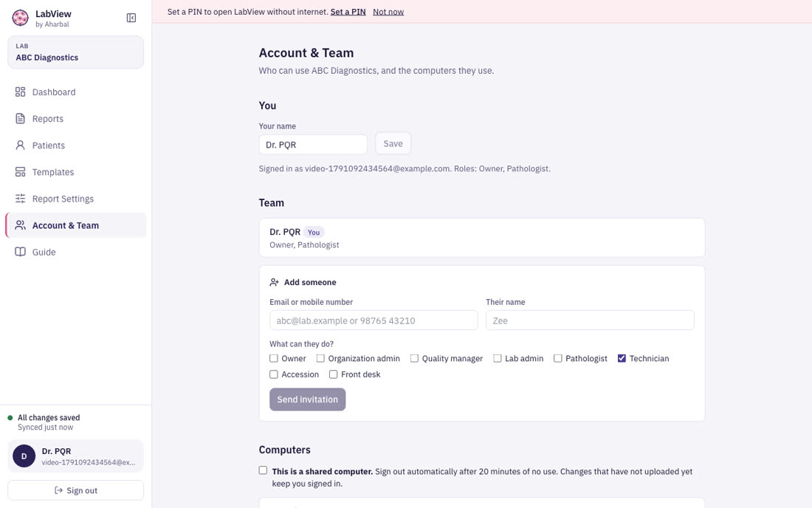This screenshot has width=812, height=508.
Task: Click the Templates layout icon
Action: [20, 172]
